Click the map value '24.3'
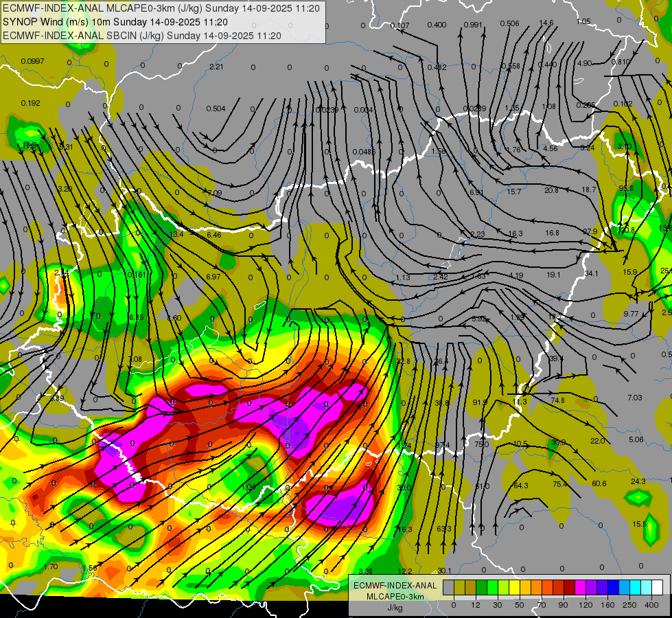This screenshot has width=672, height=618. [638, 481]
